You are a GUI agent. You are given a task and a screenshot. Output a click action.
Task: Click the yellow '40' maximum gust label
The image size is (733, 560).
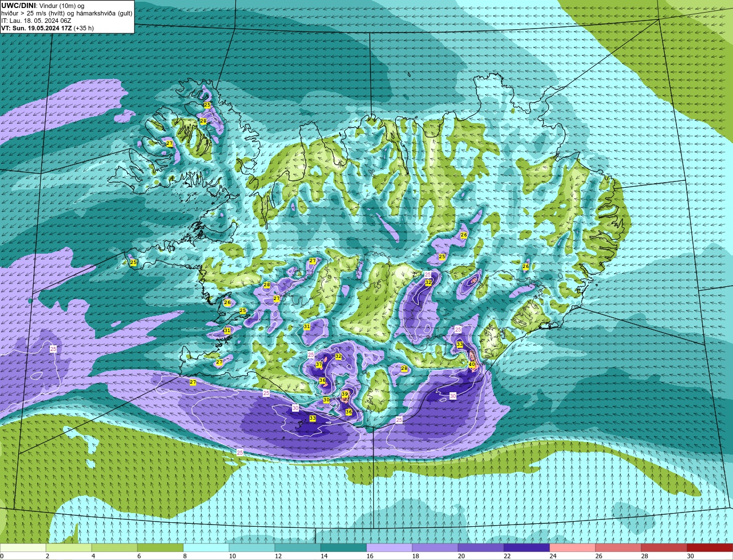tap(472, 364)
